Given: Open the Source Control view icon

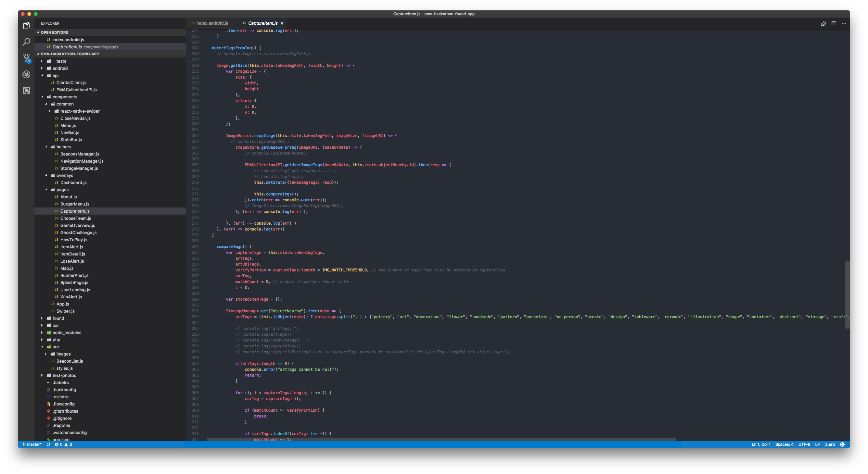Looking at the screenshot, I should click(x=26, y=58).
